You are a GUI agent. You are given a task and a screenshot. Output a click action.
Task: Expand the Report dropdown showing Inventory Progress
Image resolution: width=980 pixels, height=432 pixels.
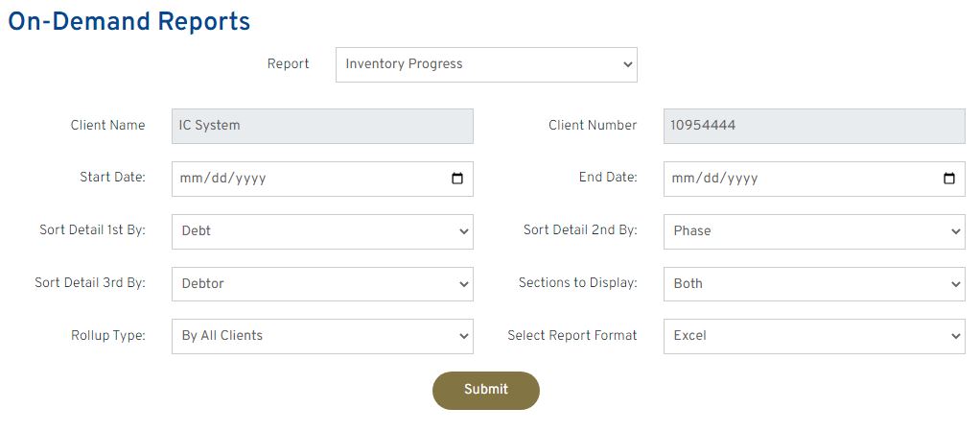[486, 64]
